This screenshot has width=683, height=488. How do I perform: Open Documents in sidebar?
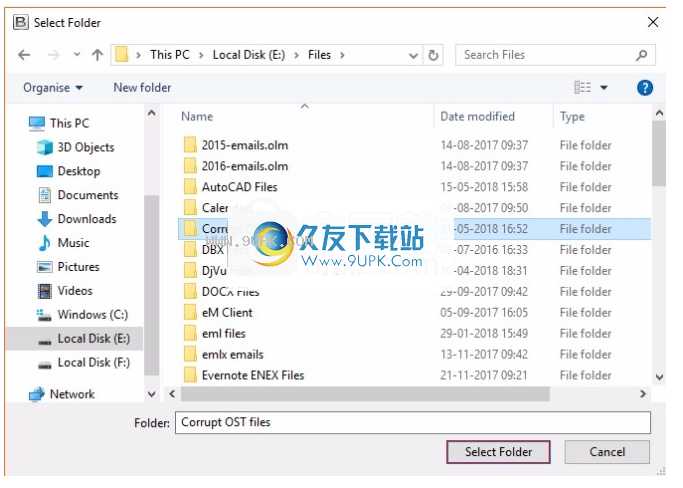point(78,195)
